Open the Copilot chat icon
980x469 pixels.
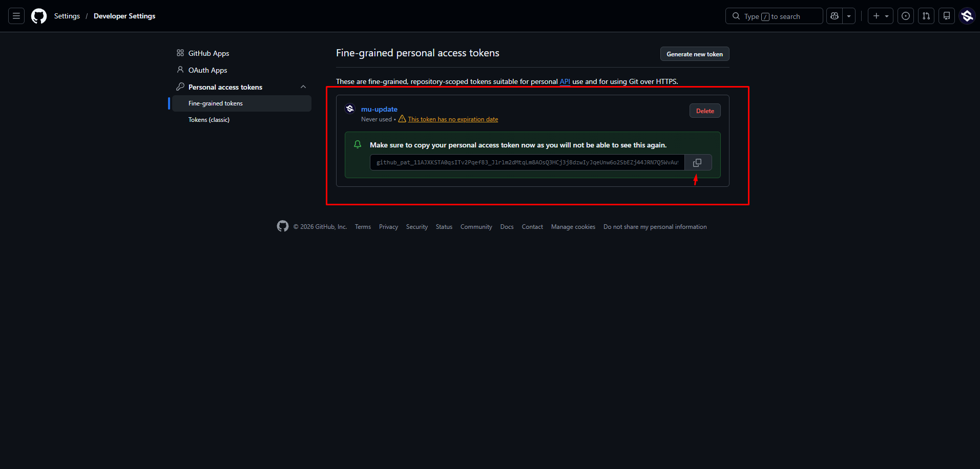pyautogui.click(x=835, y=16)
